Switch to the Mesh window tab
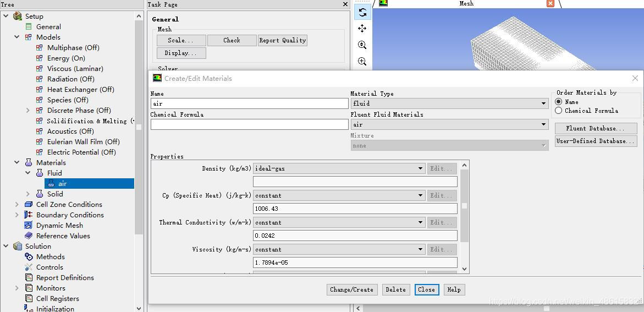The image size is (644, 312). 466,4
